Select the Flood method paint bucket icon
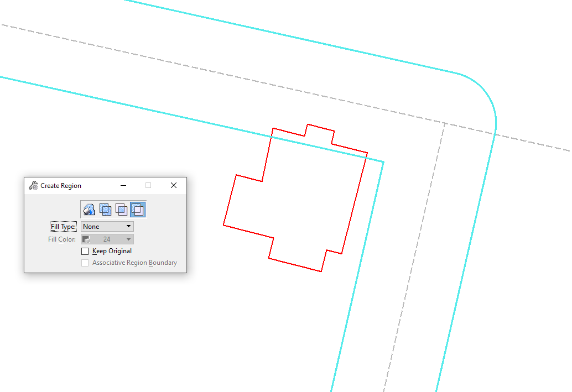This screenshot has width=572, height=392. click(x=89, y=210)
